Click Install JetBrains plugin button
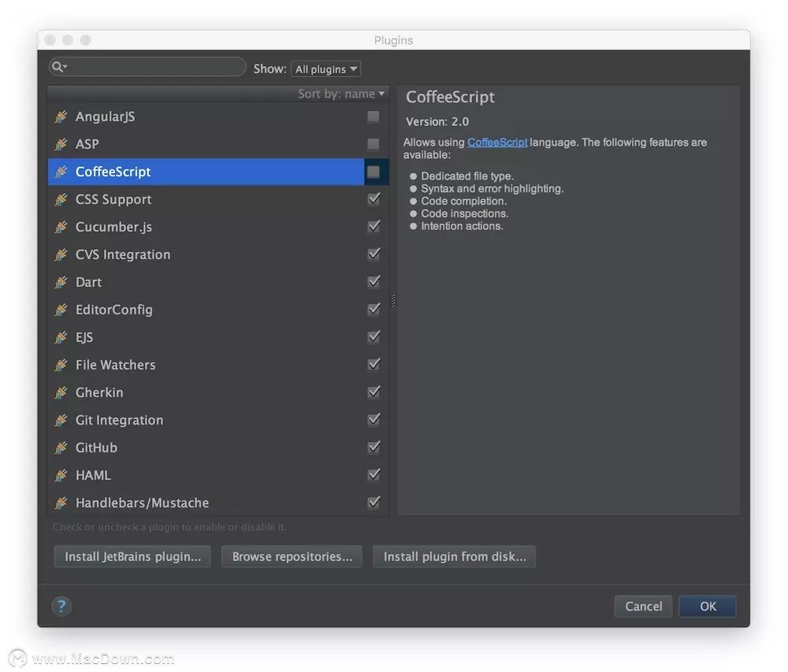788x672 pixels. click(132, 556)
